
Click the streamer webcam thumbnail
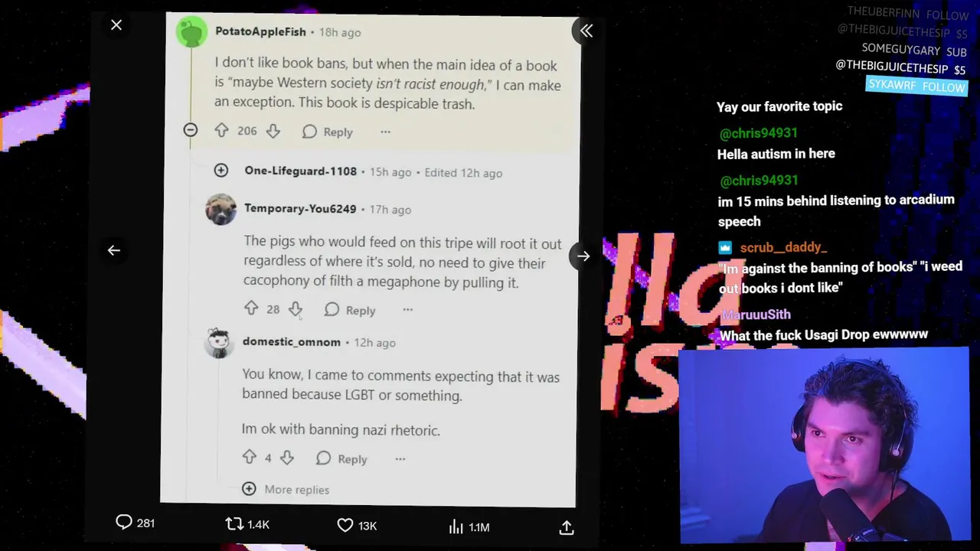[x=825, y=445]
